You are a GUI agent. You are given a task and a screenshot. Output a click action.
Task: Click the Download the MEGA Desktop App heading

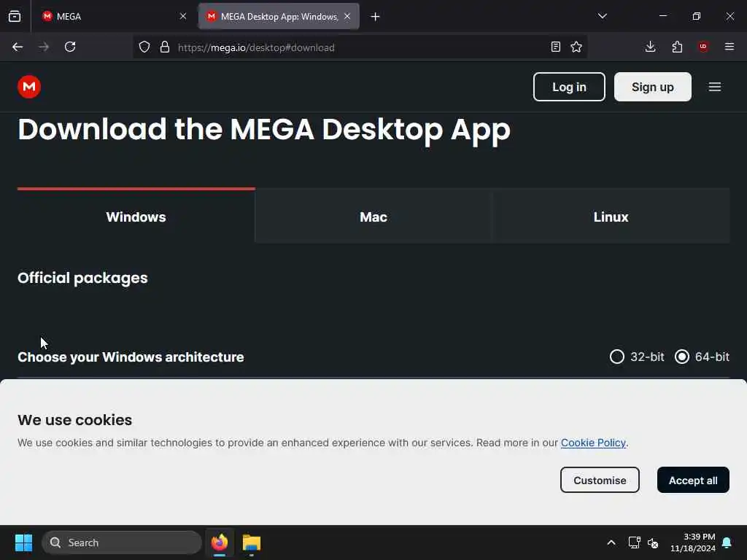[264, 129]
